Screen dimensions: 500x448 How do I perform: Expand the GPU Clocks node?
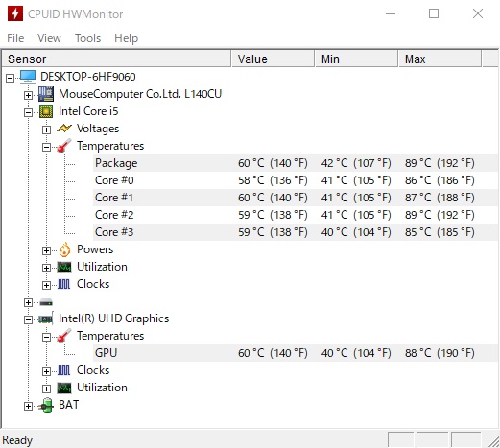pyautogui.click(x=46, y=371)
